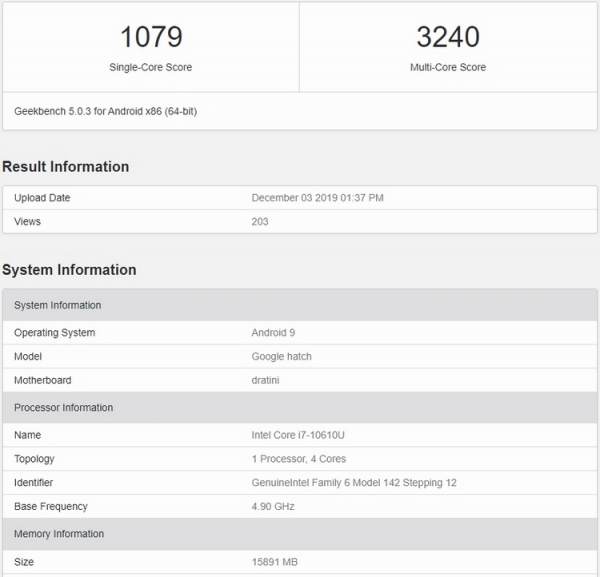Screen dimensions: 600x577
Task: Click the Result Information heading
Action: (x=66, y=167)
